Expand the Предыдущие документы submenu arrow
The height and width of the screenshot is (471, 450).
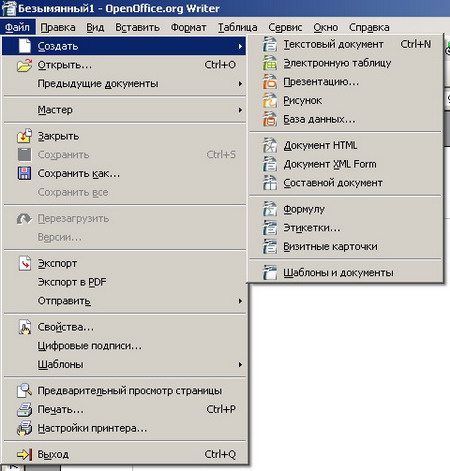coord(240,84)
